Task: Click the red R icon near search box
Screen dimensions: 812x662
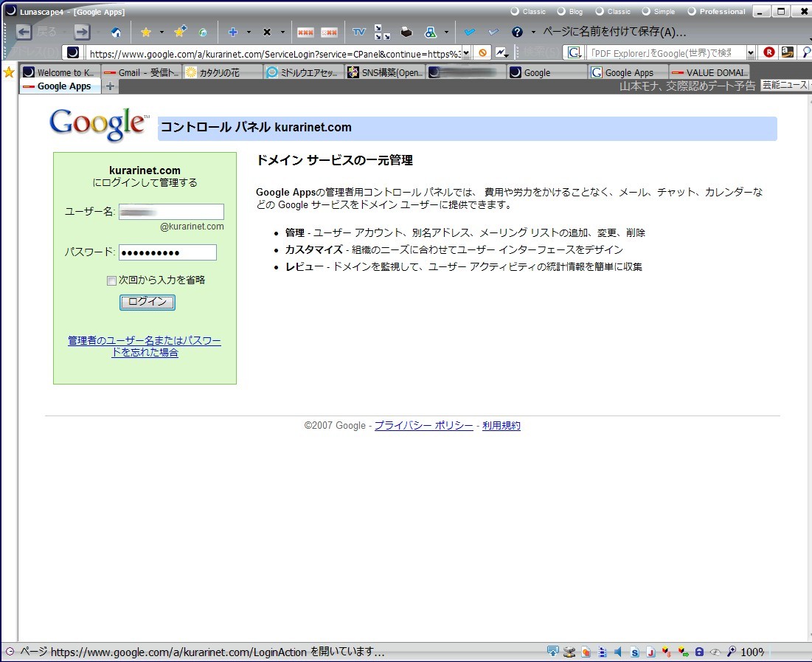Action: pyautogui.click(x=769, y=52)
